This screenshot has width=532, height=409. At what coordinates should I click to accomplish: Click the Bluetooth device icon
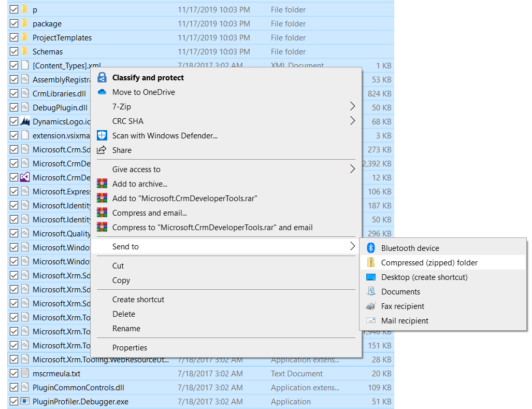click(371, 248)
